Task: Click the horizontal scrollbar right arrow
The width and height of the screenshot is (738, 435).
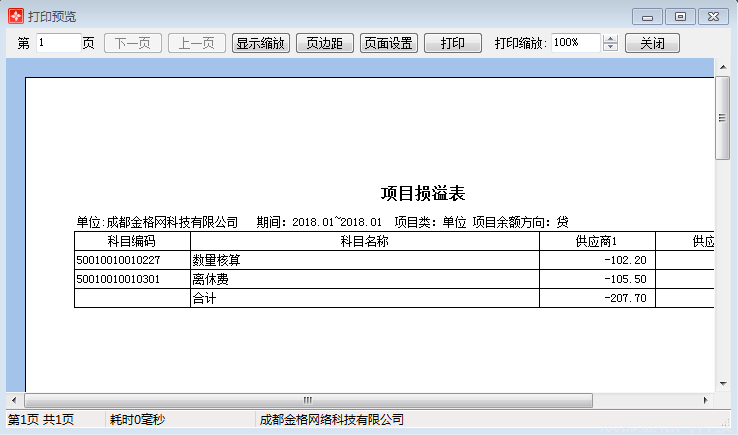Action: [706, 401]
